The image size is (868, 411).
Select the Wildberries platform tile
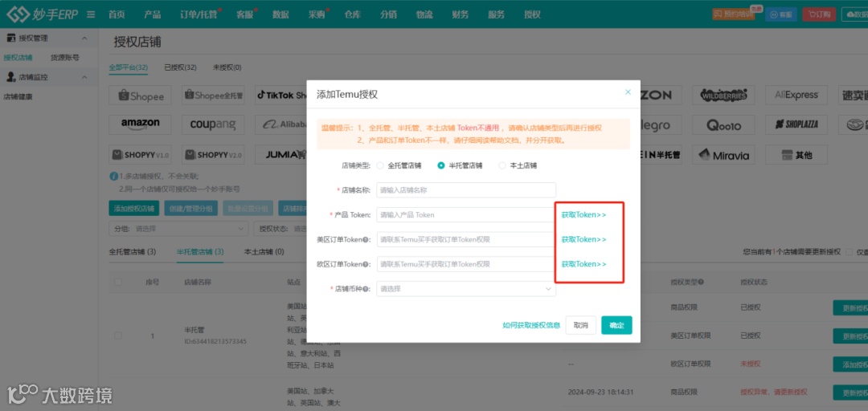click(x=723, y=96)
